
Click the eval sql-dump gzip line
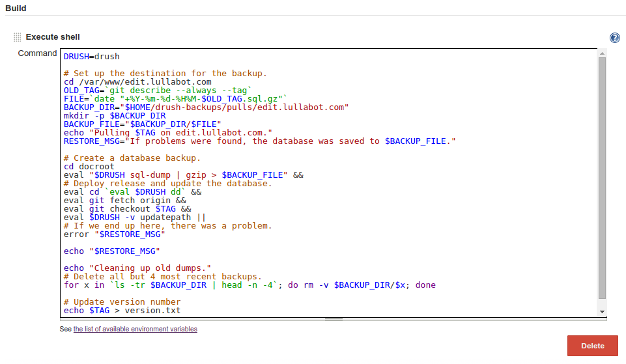click(x=183, y=175)
